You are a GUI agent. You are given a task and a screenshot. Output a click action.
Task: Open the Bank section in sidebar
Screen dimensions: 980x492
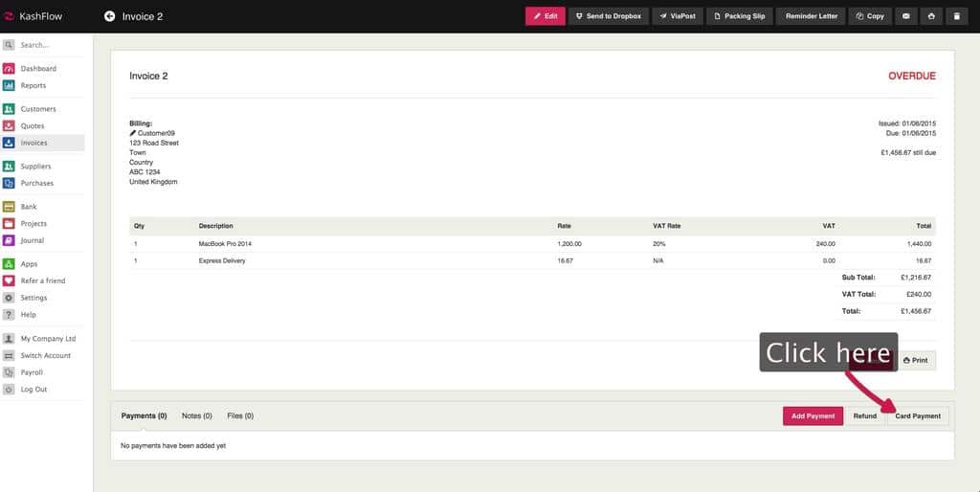pyautogui.click(x=29, y=207)
